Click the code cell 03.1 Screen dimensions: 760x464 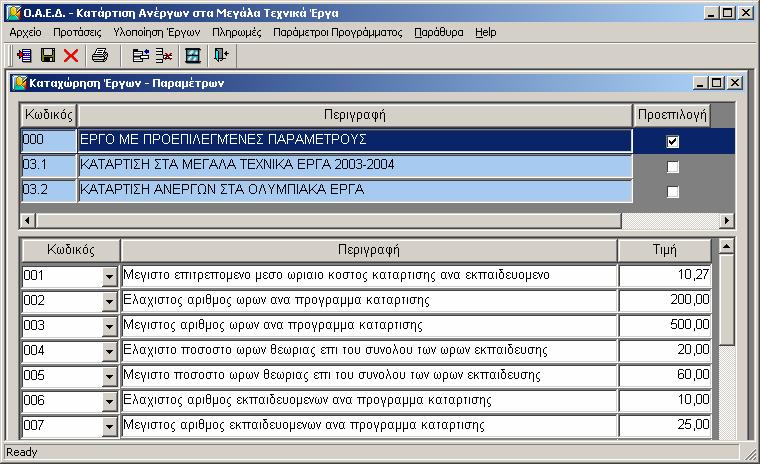pos(48,166)
